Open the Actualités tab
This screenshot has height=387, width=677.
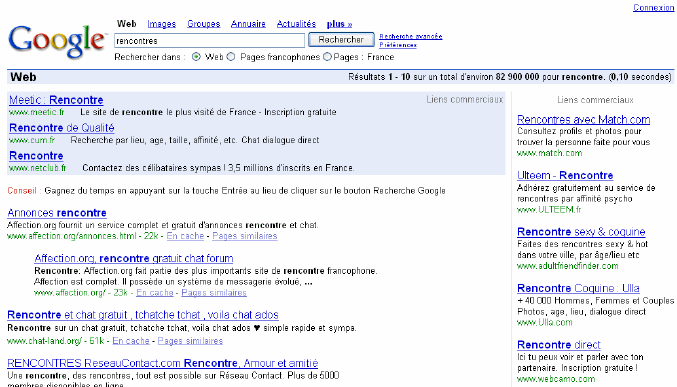[296, 24]
